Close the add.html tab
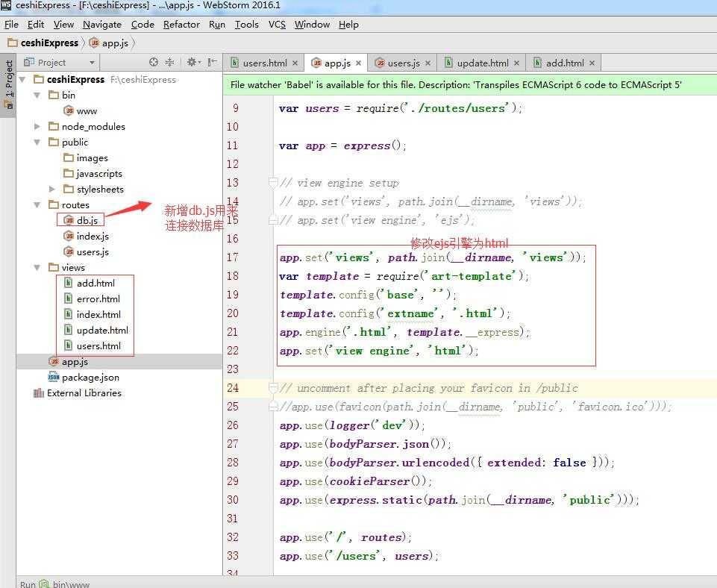This screenshot has height=588, width=717. pos(592,63)
